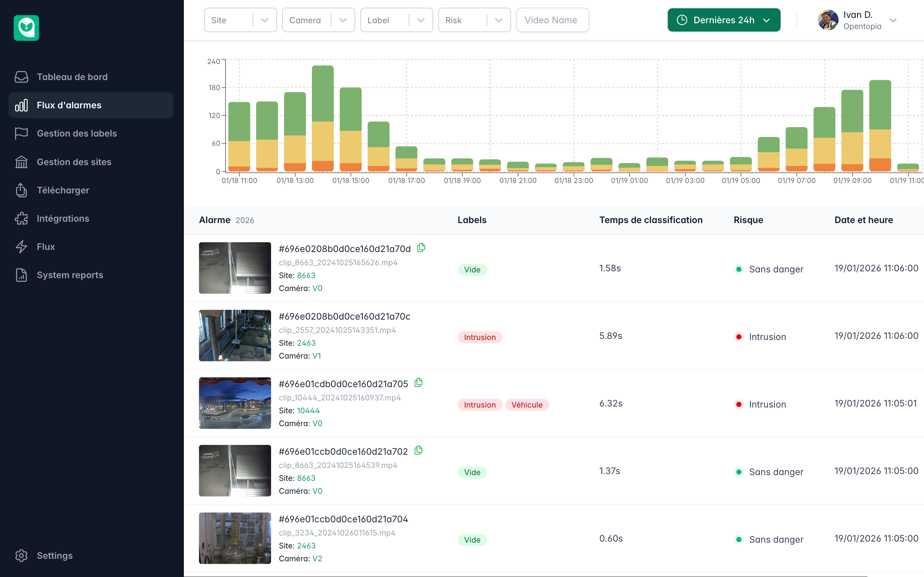Expand the Camera filter dropdown
The image size is (924, 577).
click(x=318, y=20)
